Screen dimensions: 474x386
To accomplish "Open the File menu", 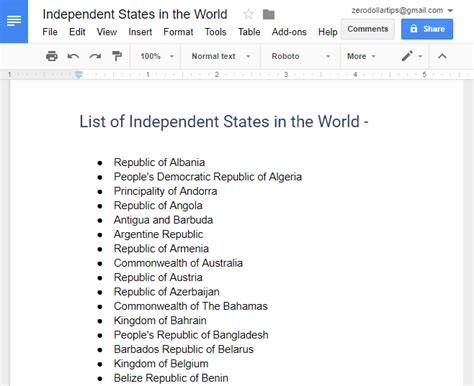I will (50, 32).
